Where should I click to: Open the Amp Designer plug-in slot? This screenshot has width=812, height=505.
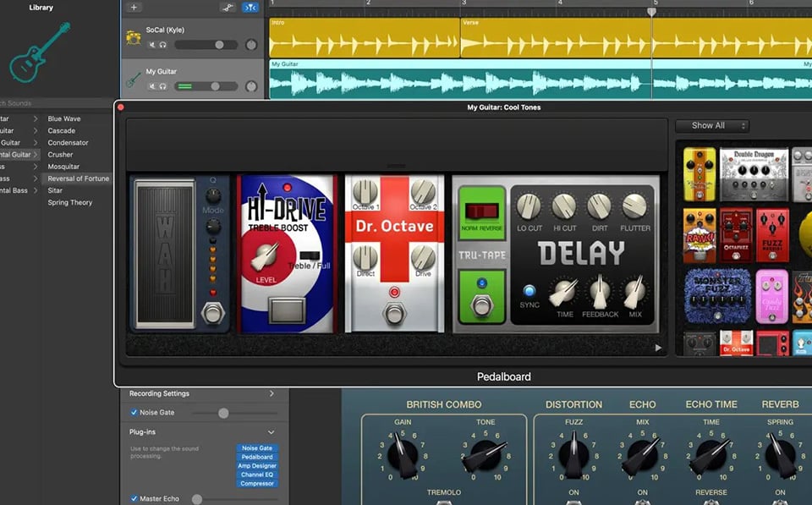coord(257,465)
